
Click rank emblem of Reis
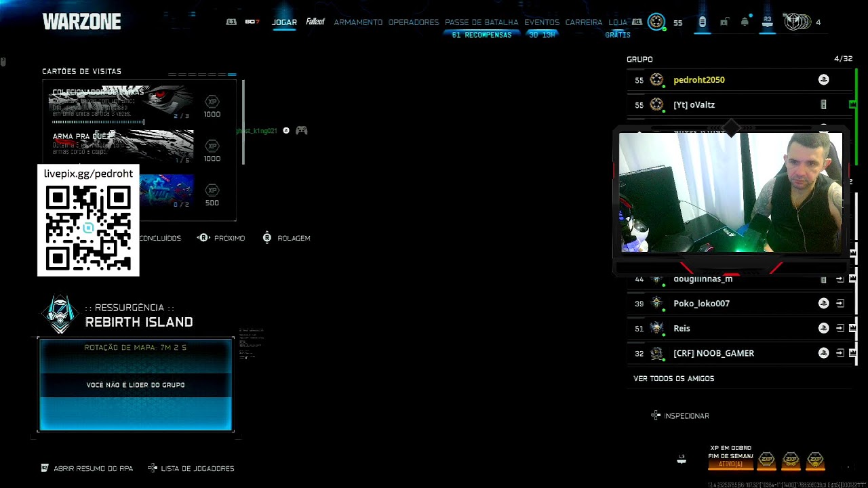coord(656,328)
